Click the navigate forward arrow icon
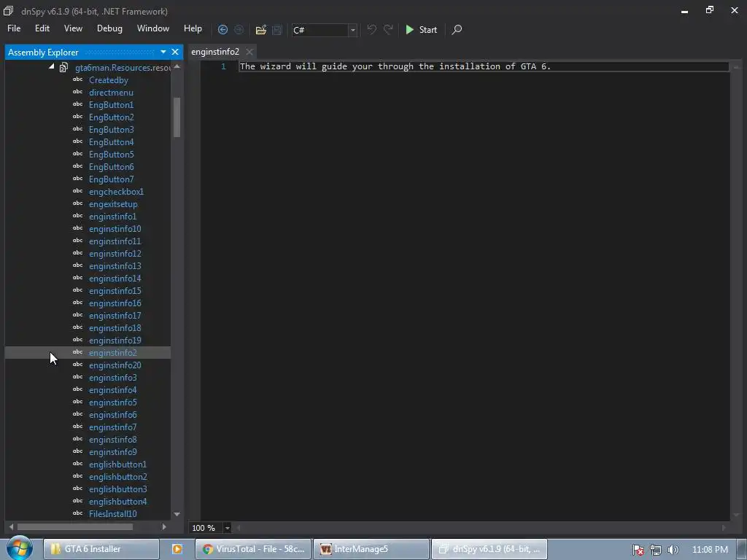 pos(239,29)
